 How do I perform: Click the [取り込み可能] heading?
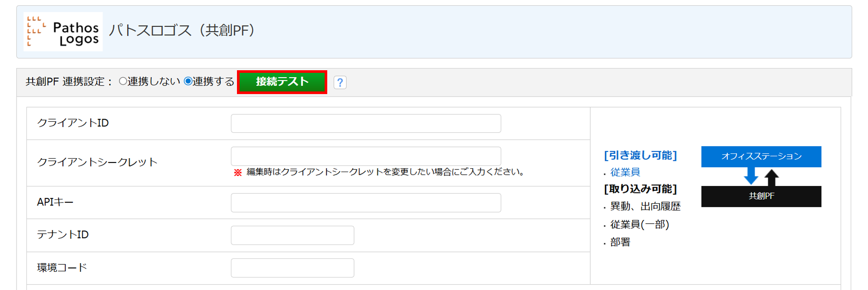pyautogui.click(x=640, y=189)
